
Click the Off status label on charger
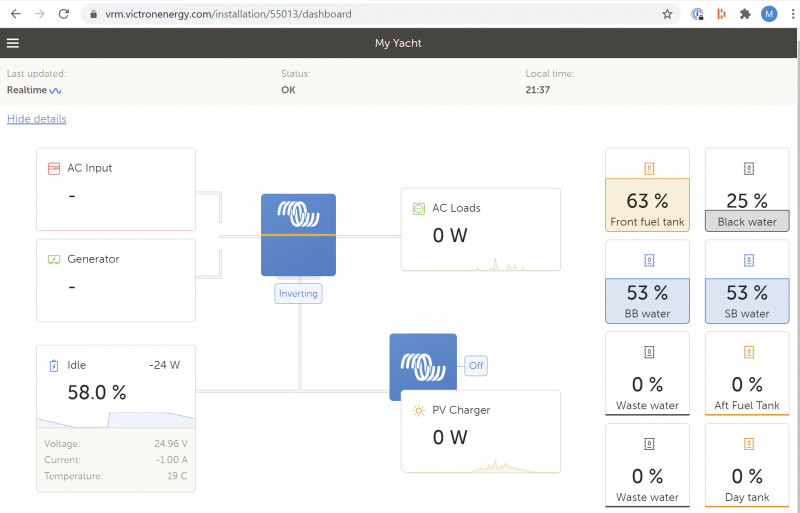(x=476, y=366)
